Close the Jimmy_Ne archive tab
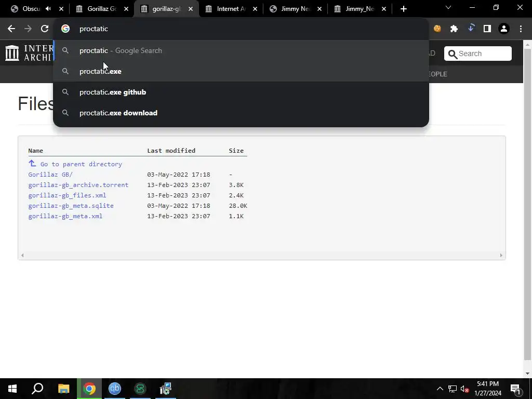The width and height of the screenshot is (532, 399). 384,9
